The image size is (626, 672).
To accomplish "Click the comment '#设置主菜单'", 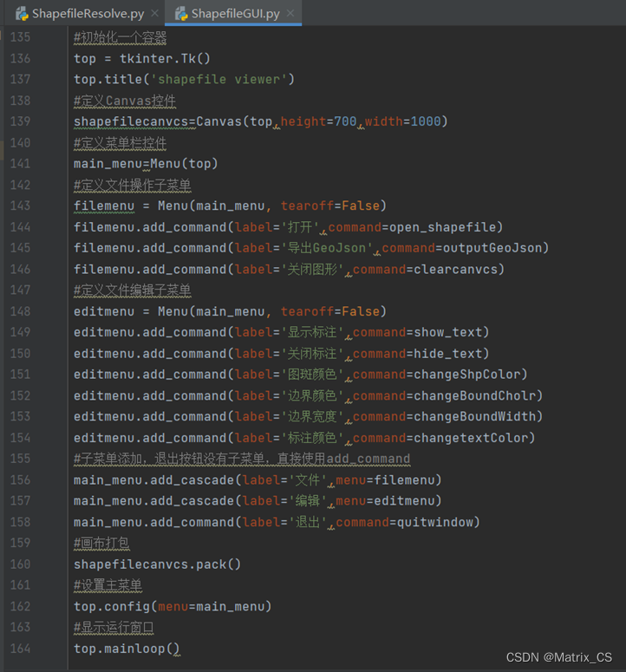I will tap(108, 586).
